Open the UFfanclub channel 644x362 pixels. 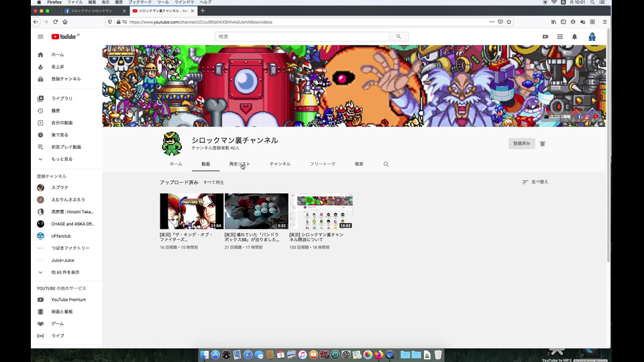point(66,236)
